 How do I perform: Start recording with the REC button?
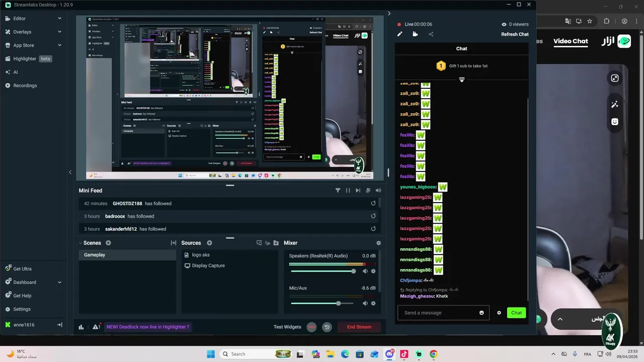tap(311, 327)
